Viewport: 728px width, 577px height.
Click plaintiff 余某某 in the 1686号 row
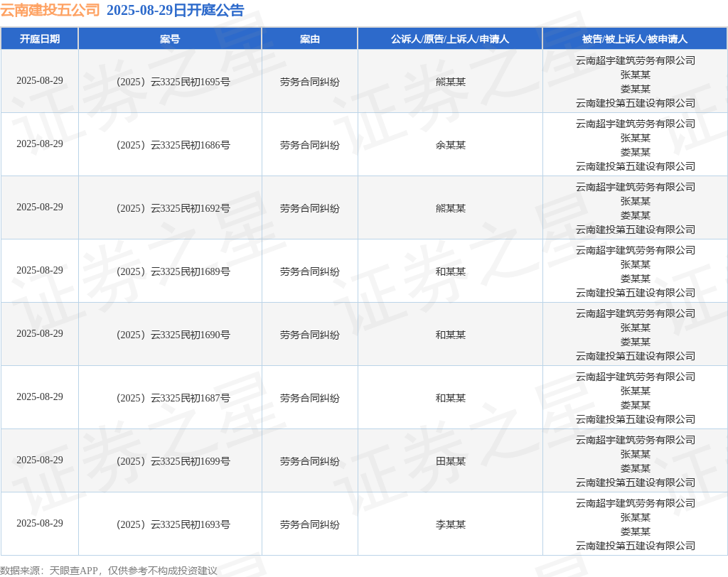(x=450, y=145)
